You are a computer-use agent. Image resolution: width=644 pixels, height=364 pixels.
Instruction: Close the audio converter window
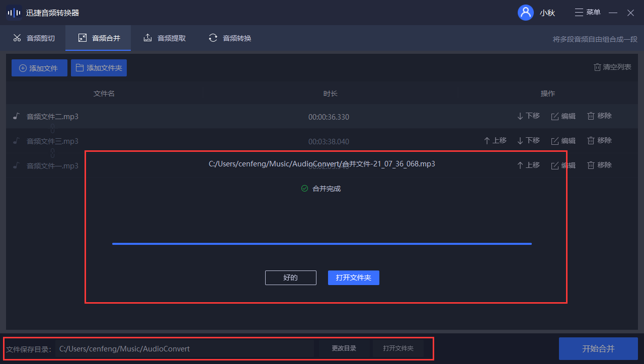click(630, 13)
